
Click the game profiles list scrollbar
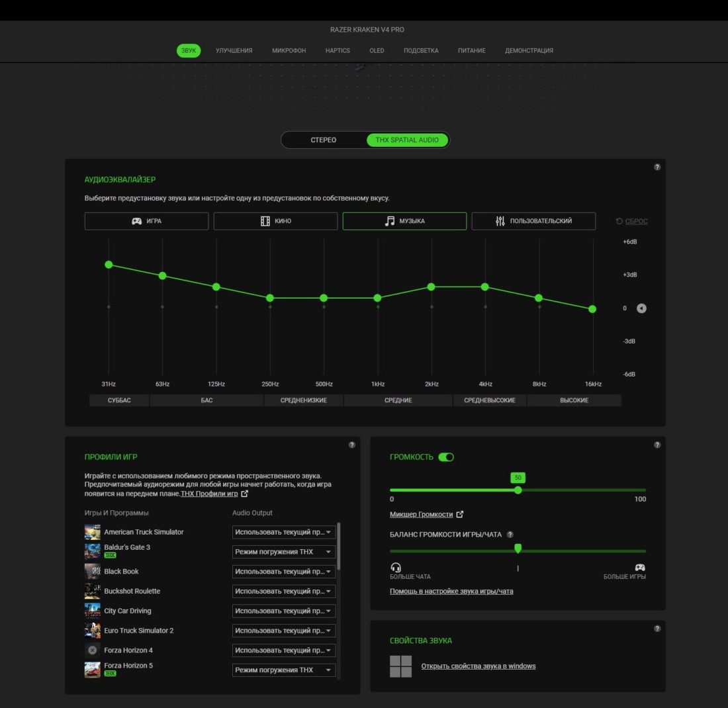coord(339,546)
